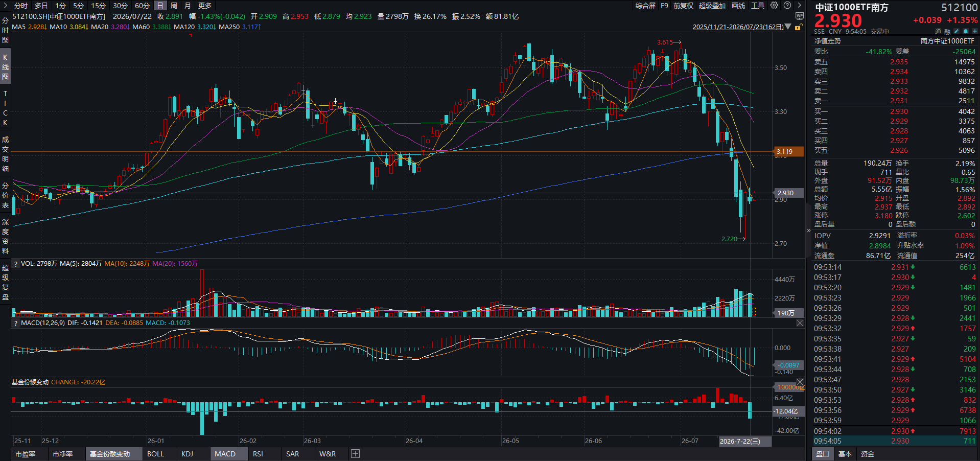Click the 净值走势 link
The image size is (980, 461).
pos(827,41)
